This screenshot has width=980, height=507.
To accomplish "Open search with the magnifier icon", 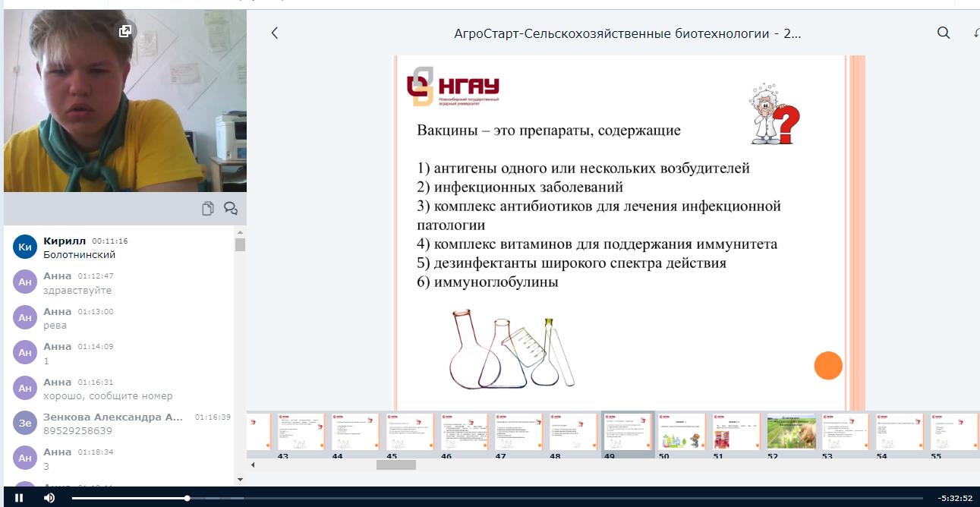I will 944,33.
